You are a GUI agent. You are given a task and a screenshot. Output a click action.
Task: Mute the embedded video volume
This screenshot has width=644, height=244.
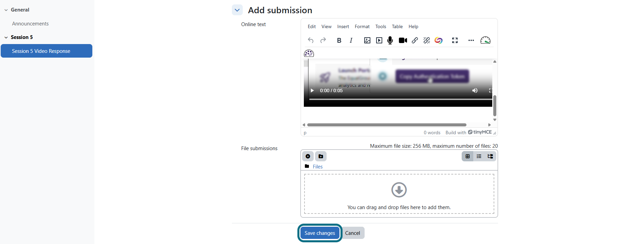475,90
